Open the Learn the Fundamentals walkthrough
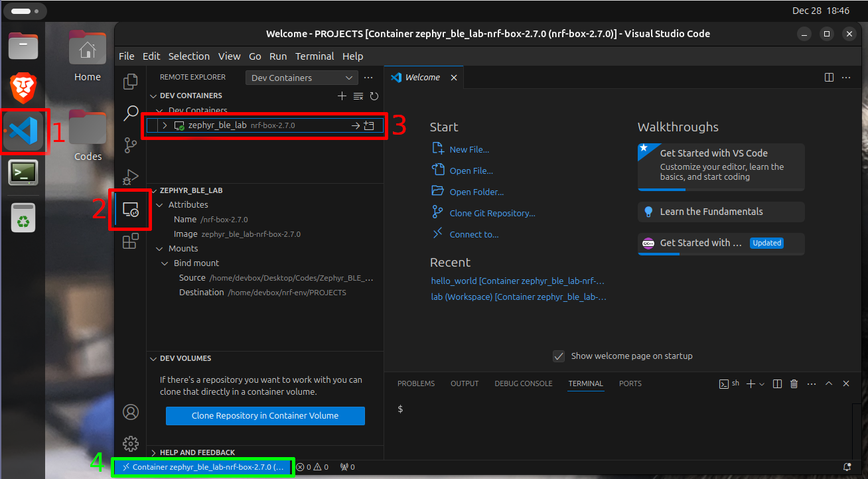The width and height of the screenshot is (868, 479). pos(721,212)
